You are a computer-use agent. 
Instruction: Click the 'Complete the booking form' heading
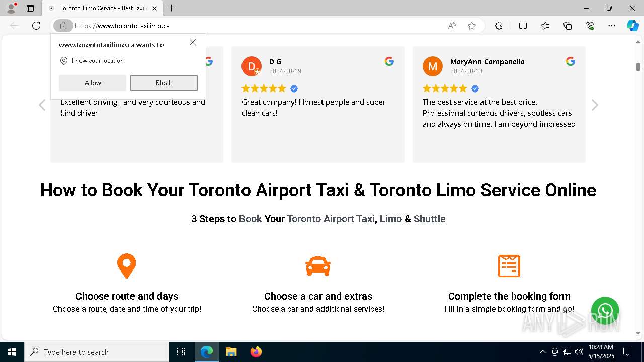(x=509, y=296)
